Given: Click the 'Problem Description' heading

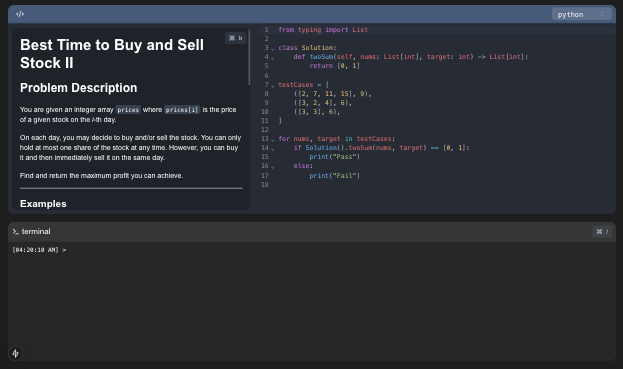Looking at the screenshot, I should coord(78,88).
